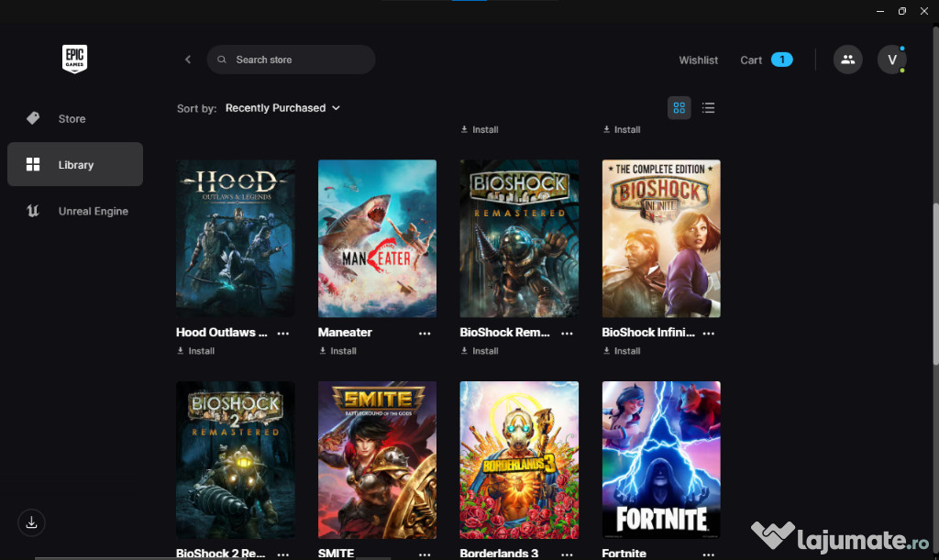Open the account profile avatar V

pyautogui.click(x=891, y=60)
